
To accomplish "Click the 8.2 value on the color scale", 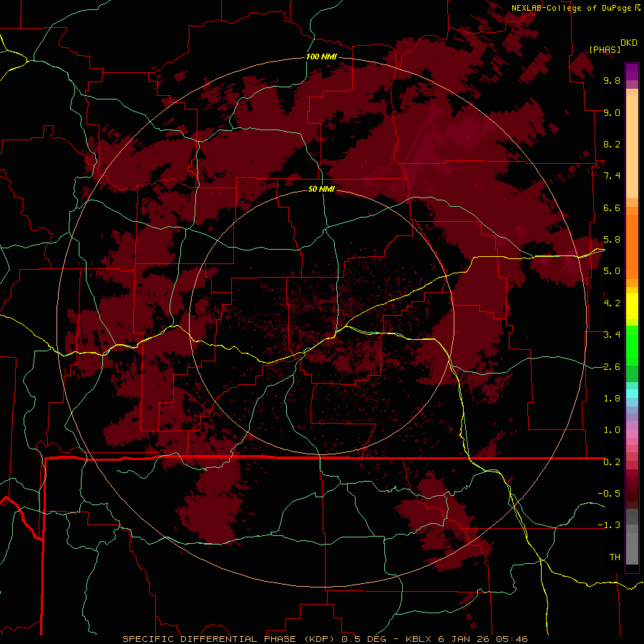I will (x=612, y=144).
